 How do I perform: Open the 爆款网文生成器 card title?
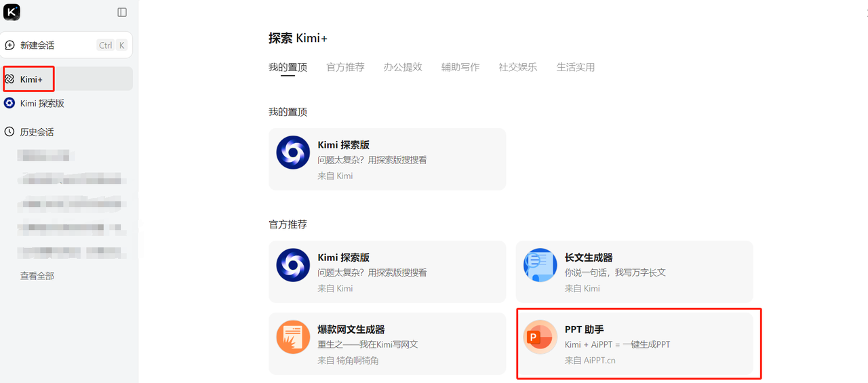[351, 329]
